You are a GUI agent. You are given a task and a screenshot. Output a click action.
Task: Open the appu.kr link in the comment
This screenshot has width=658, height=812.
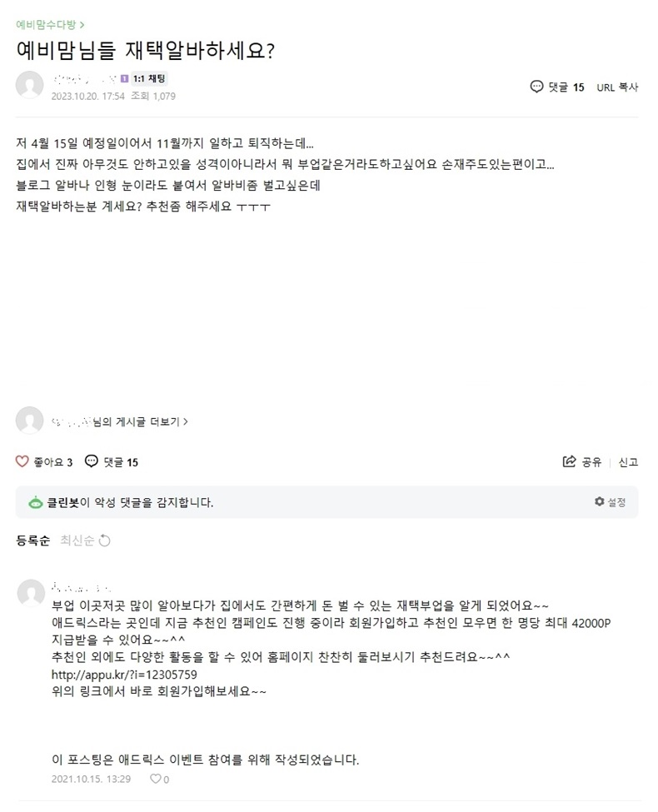click(x=124, y=675)
